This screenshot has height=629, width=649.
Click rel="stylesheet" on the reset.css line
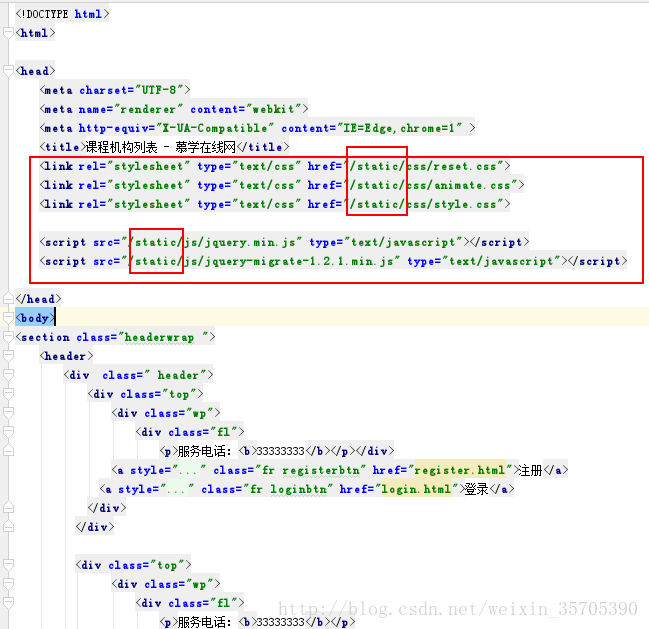click(134, 166)
